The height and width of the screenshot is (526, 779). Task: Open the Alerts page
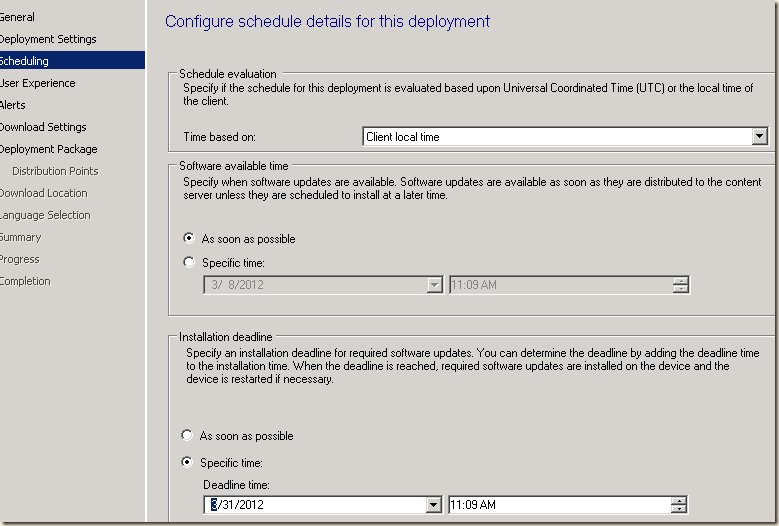(x=13, y=105)
